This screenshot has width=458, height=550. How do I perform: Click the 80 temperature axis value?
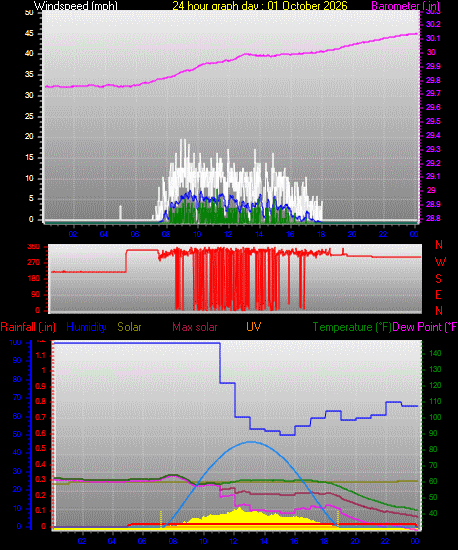(433, 449)
